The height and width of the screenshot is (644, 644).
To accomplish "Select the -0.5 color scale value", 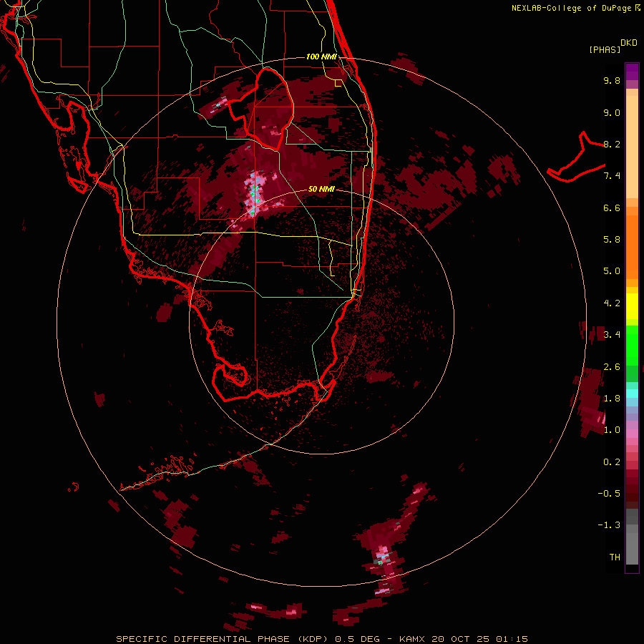I will (609, 494).
